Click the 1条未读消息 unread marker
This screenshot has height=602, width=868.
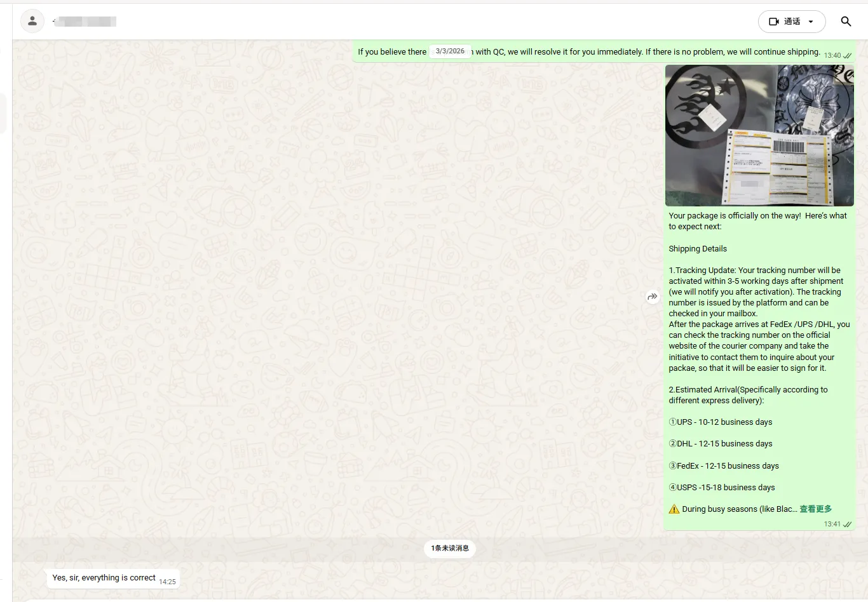[450, 548]
